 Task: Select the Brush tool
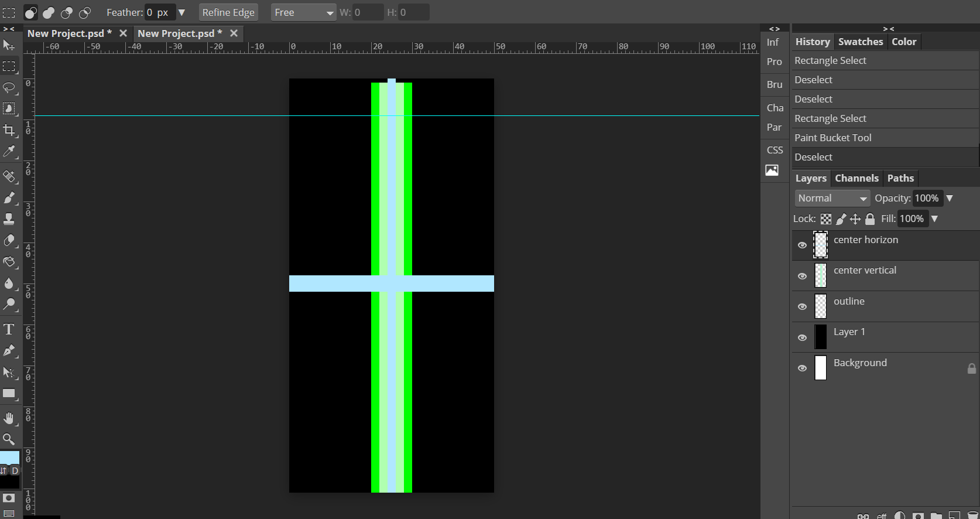tap(9, 198)
